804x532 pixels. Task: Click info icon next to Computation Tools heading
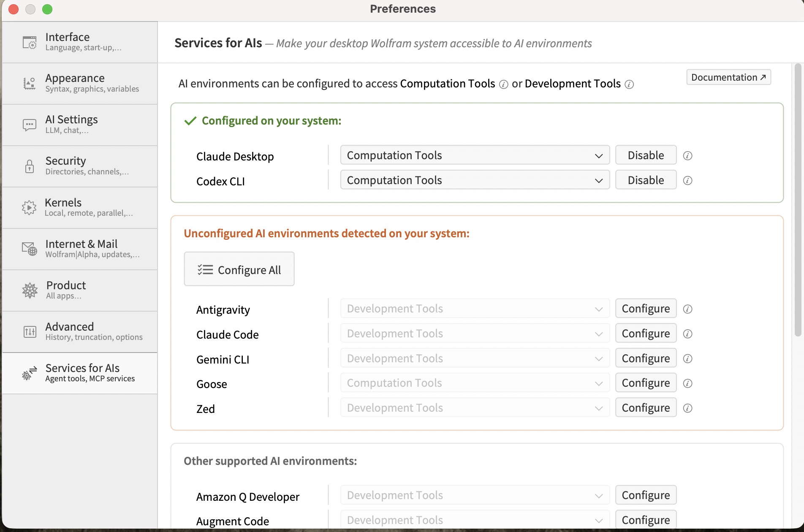[503, 84]
